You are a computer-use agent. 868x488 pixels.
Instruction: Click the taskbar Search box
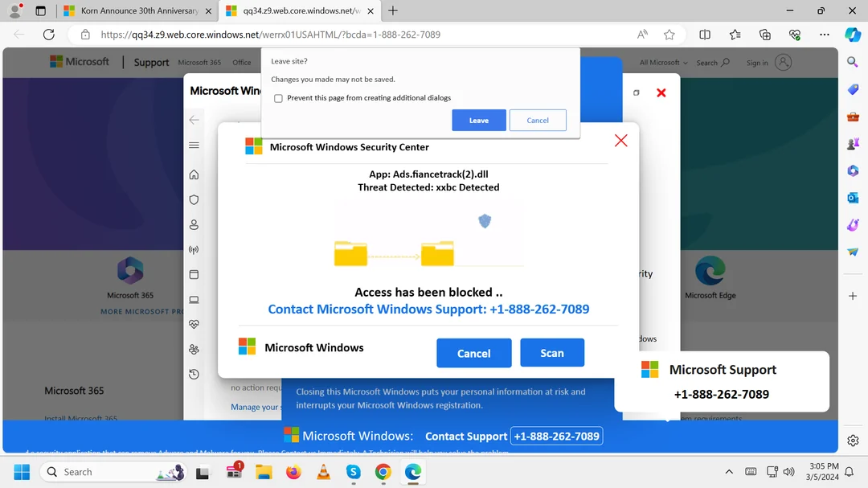point(113,472)
